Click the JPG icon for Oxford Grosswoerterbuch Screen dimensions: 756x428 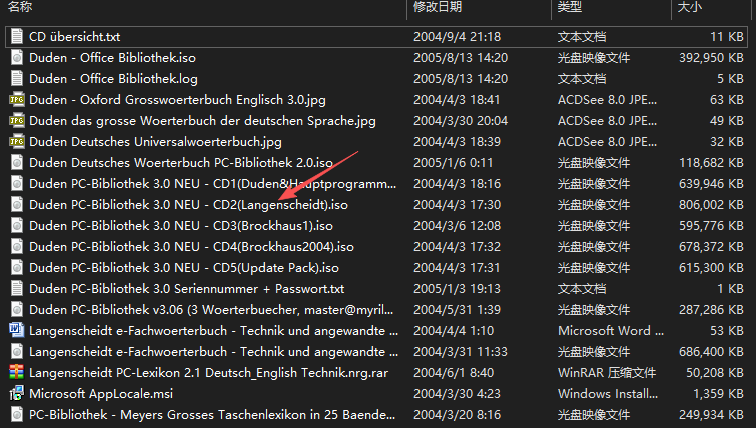tap(16, 100)
